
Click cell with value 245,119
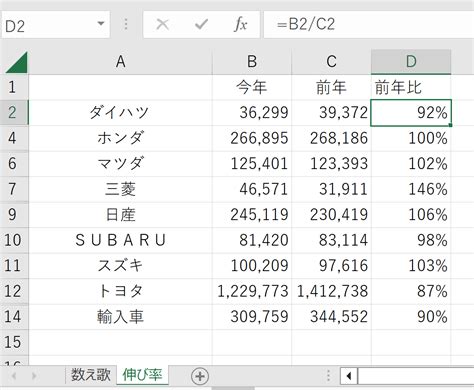click(x=252, y=215)
